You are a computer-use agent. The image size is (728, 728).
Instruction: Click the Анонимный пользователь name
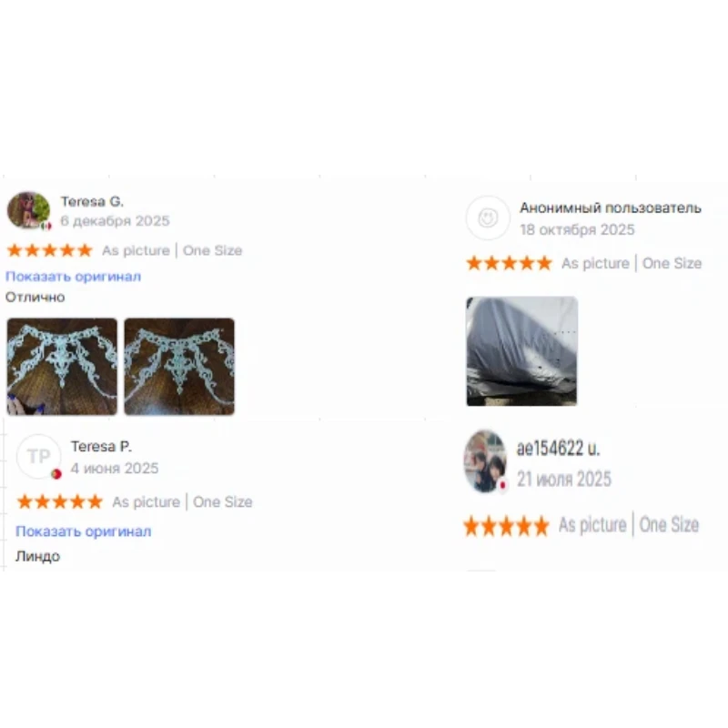coord(610,207)
